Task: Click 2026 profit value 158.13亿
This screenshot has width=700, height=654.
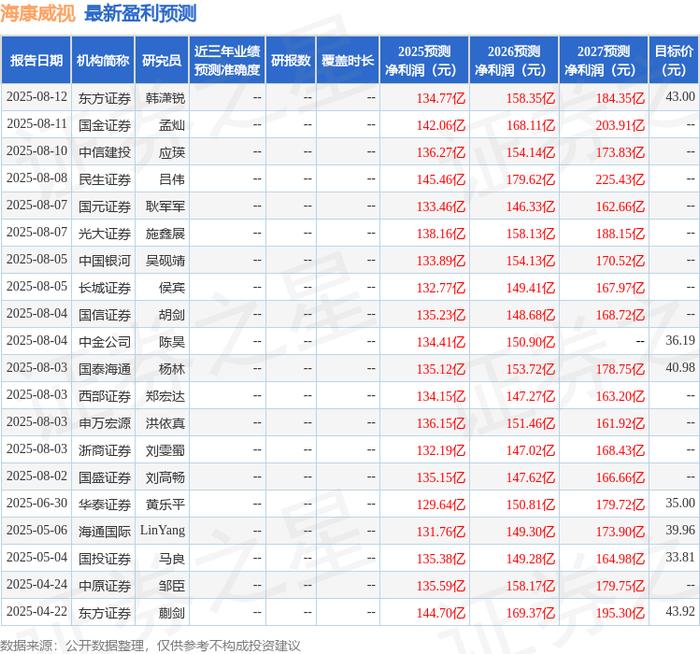Action: pyautogui.click(x=530, y=234)
